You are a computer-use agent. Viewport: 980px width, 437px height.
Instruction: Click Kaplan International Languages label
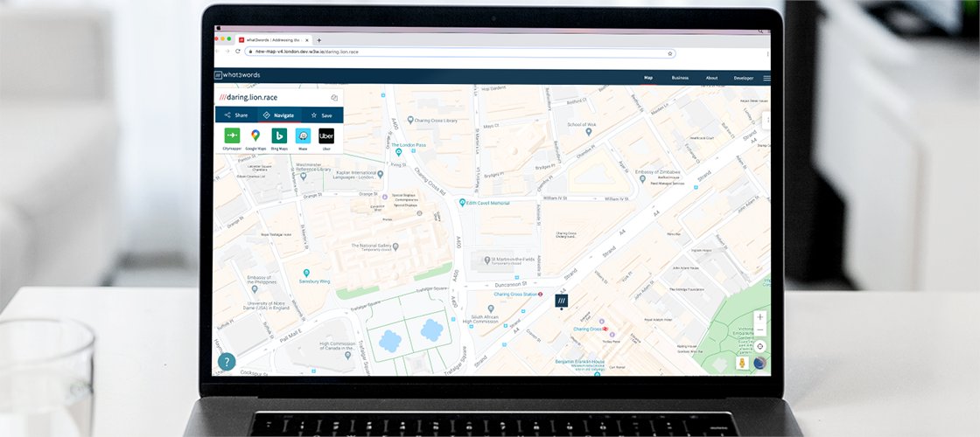coord(357,176)
